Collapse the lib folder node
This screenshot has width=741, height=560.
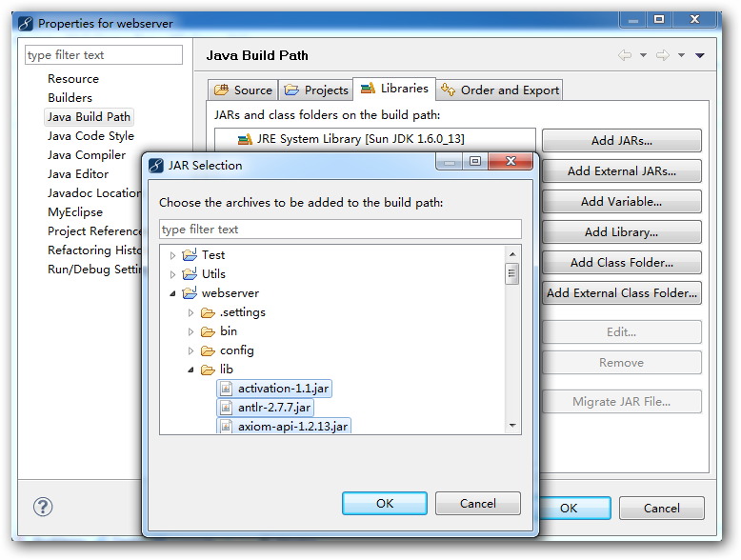[x=190, y=370]
